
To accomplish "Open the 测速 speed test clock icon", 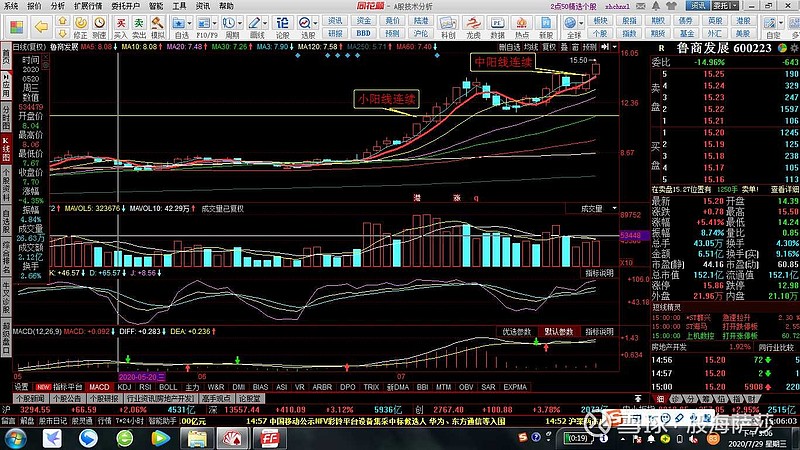I will pyautogui.click(x=99, y=27).
